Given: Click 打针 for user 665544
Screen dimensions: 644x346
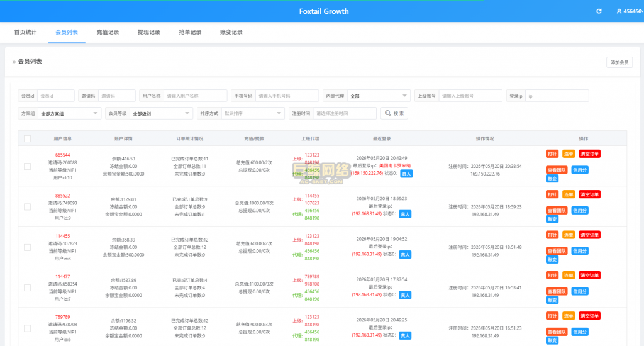Looking at the screenshot, I should click(552, 154).
